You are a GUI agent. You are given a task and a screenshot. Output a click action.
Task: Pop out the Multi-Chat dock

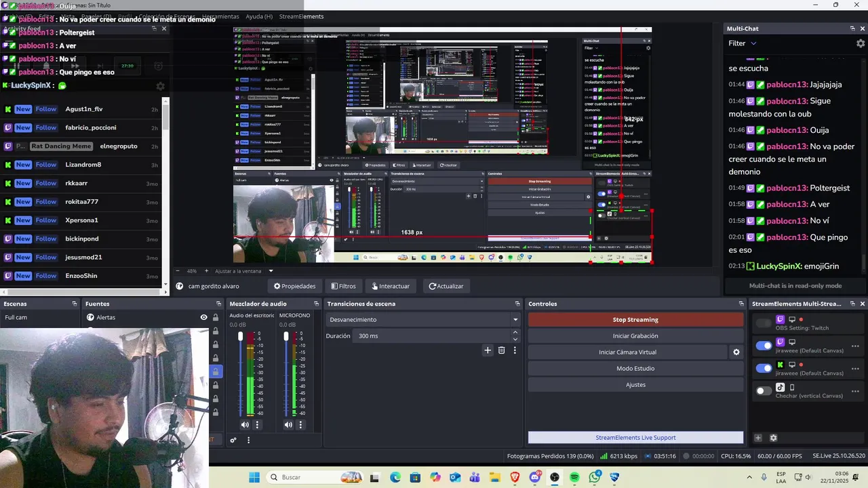pos(852,28)
